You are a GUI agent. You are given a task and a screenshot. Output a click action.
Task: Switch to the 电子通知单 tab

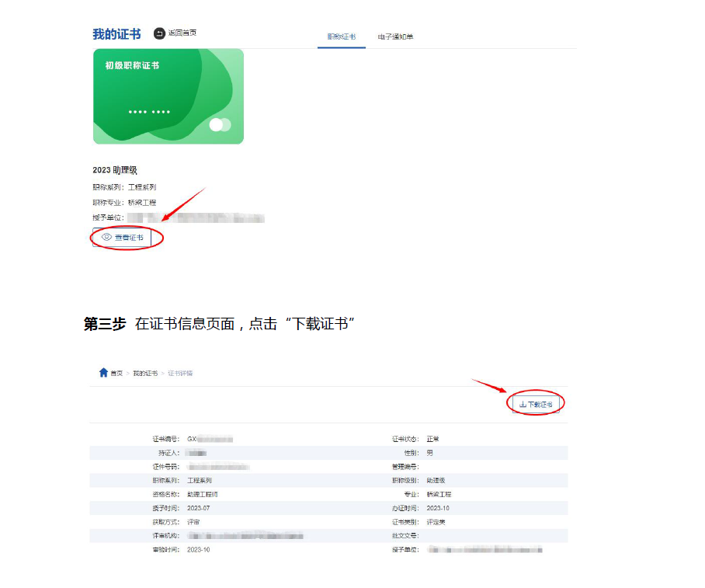point(395,37)
